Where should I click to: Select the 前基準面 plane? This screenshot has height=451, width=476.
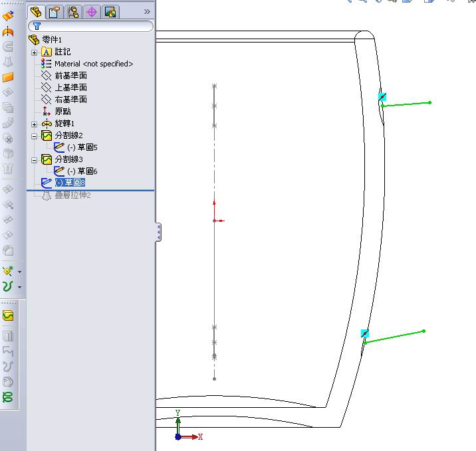point(70,76)
